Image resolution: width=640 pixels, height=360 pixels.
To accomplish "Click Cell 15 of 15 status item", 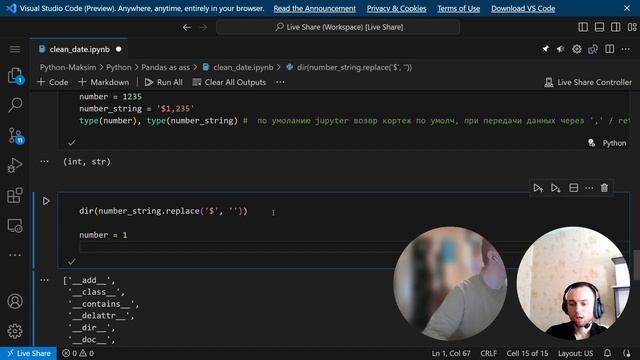I will 527,353.
